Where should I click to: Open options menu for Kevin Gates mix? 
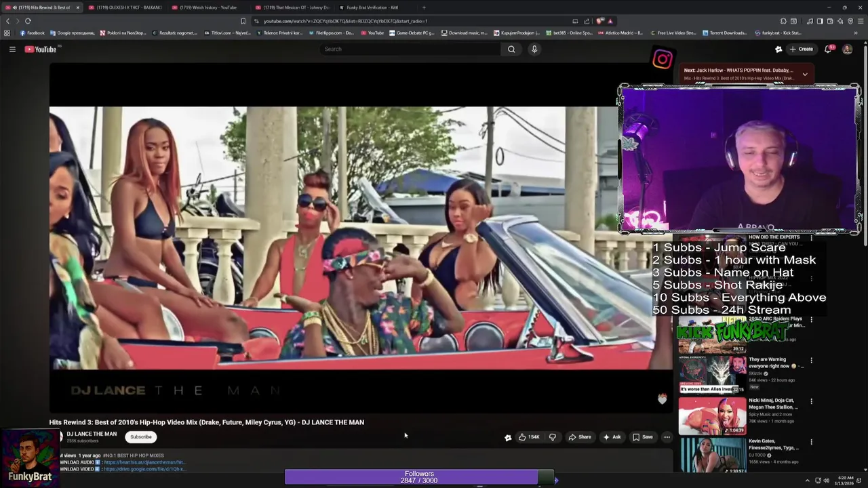point(811,442)
